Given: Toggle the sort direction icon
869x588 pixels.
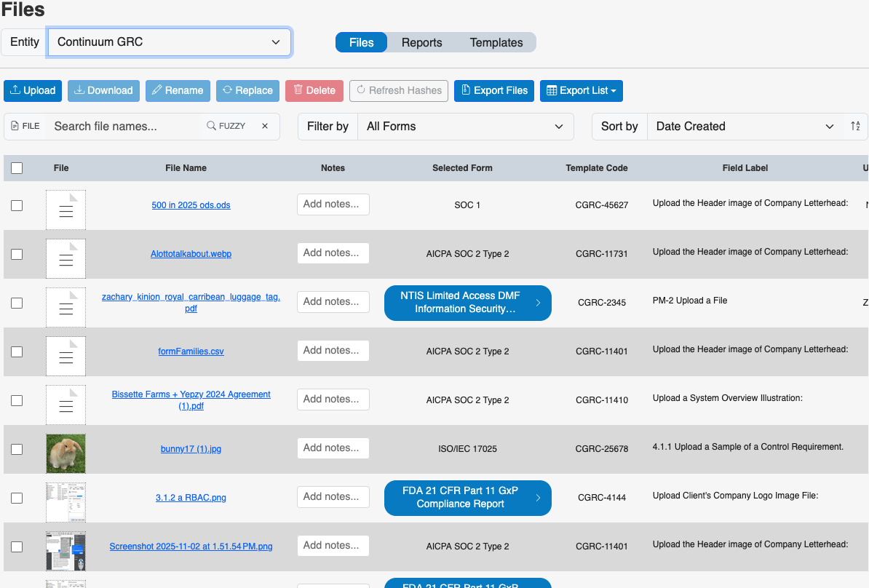Looking at the screenshot, I should point(855,126).
